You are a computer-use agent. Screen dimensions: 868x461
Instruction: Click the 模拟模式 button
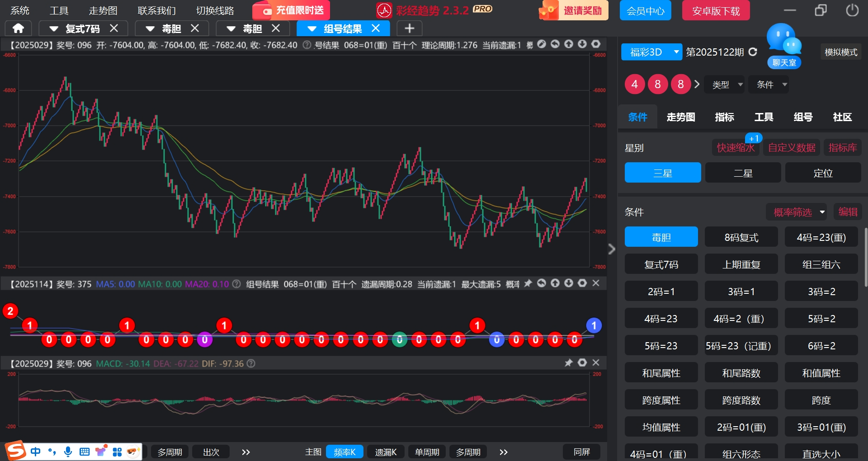(841, 52)
